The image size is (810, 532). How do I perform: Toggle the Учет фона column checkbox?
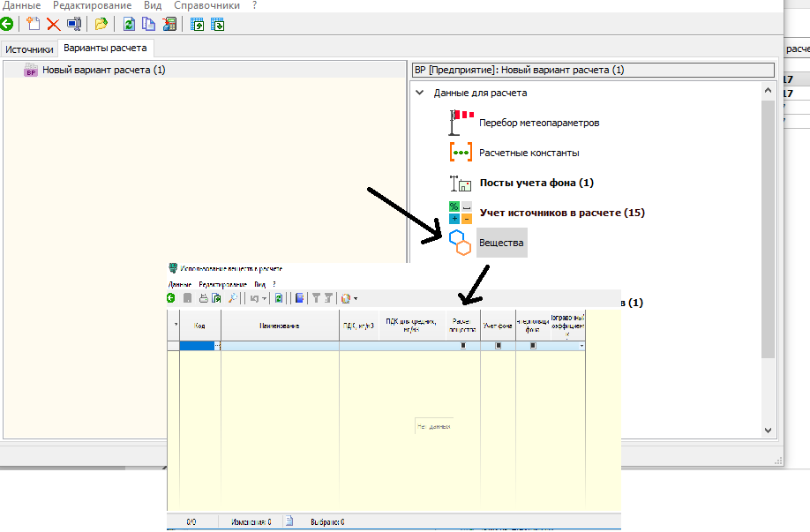(x=498, y=347)
